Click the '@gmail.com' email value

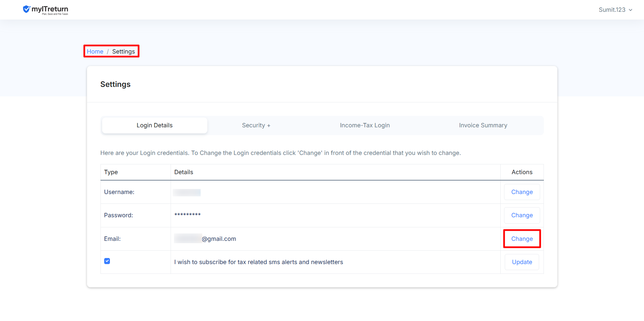coord(219,239)
